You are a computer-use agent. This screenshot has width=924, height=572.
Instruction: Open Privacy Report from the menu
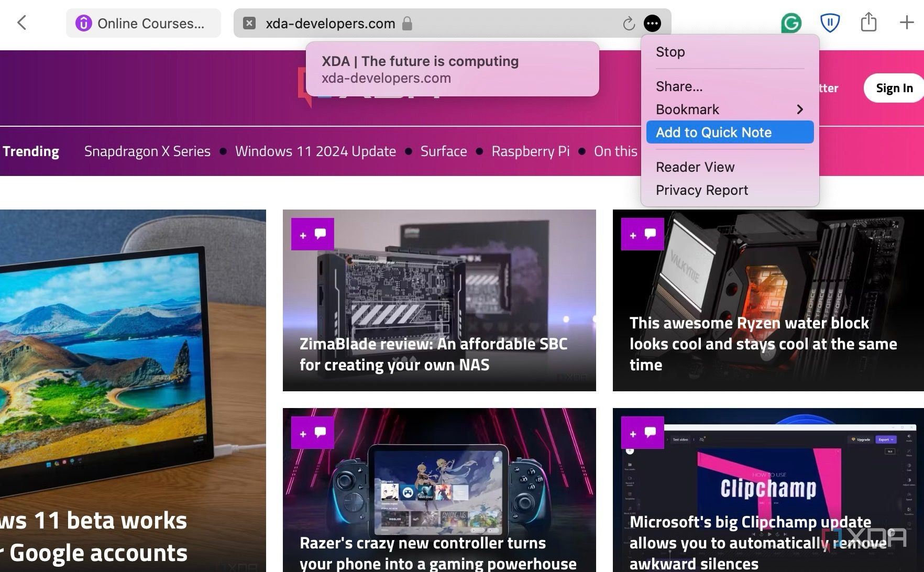tap(730, 190)
